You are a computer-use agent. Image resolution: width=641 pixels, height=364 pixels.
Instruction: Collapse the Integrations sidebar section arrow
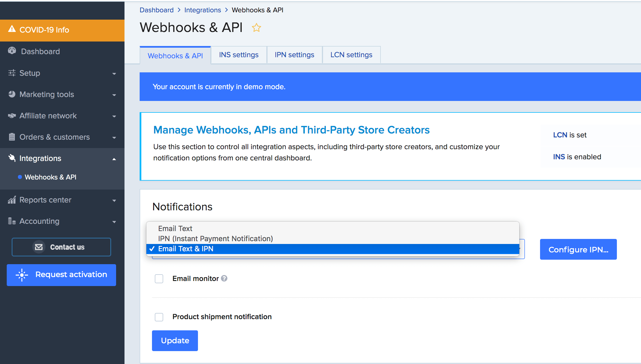click(x=114, y=159)
